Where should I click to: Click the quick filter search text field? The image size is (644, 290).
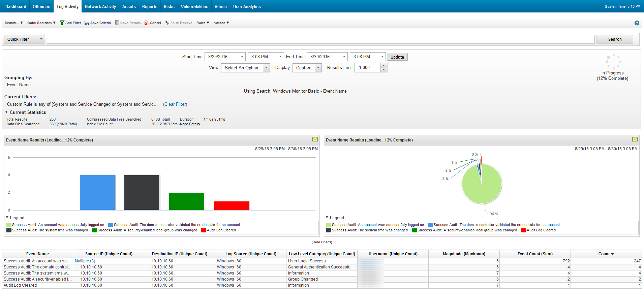(x=320, y=39)
